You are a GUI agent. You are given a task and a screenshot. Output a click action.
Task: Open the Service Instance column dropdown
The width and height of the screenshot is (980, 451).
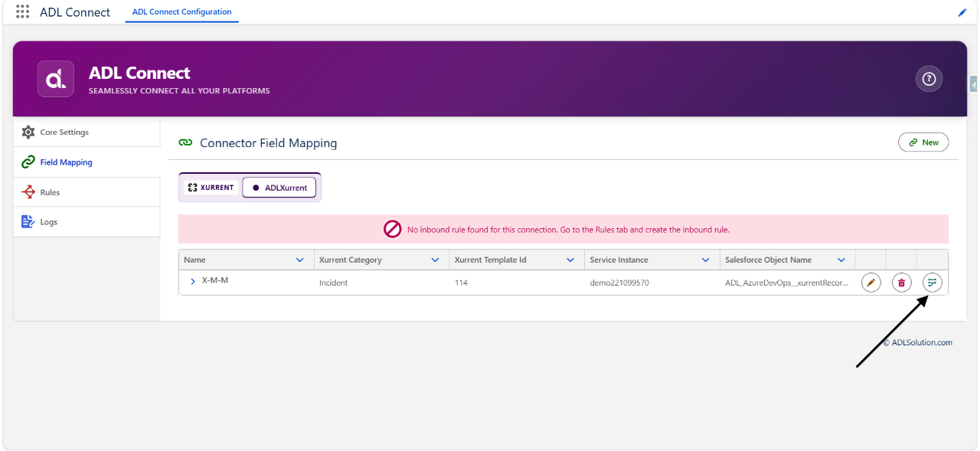coord(705,260)
